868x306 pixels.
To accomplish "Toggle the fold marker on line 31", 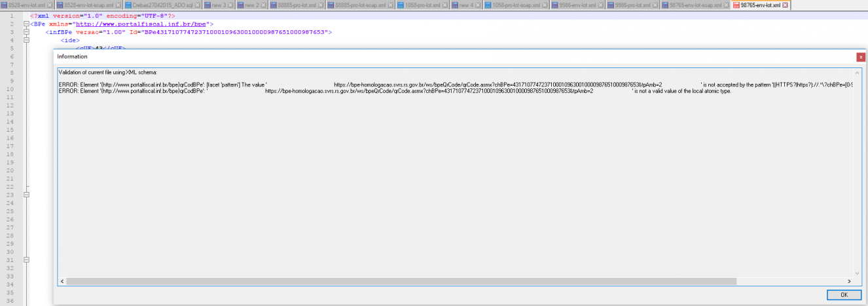I will [26, 259].
